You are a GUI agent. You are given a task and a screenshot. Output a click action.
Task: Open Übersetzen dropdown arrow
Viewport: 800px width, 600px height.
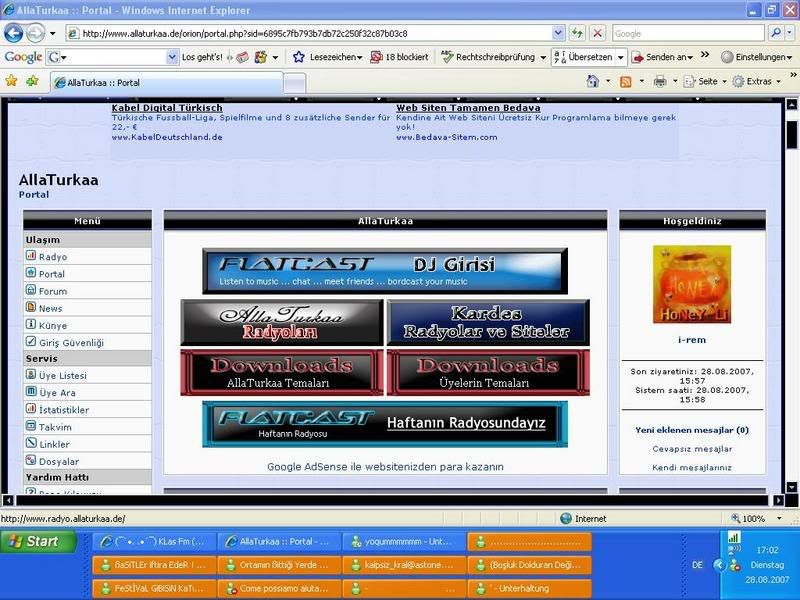point(620,57)
